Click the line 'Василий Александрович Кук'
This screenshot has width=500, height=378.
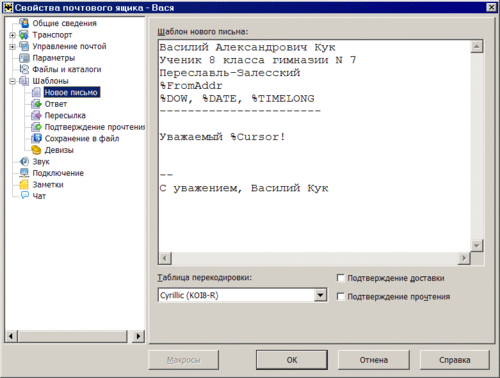click(x=247, y=47)
